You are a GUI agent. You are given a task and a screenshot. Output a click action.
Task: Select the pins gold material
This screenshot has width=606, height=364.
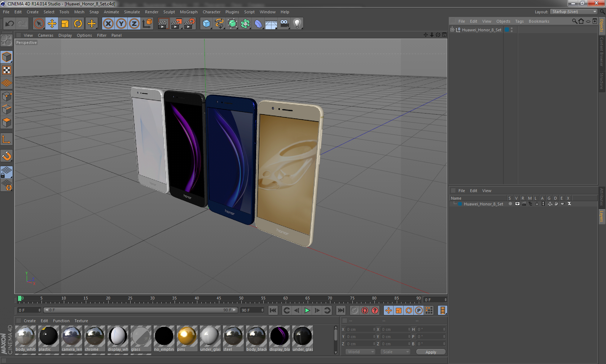(x=187, y=338)
